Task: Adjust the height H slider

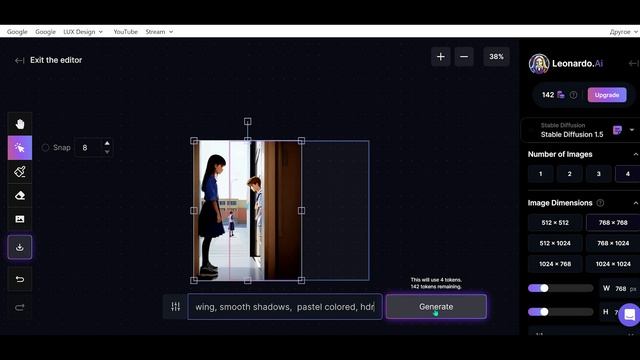Action: click(x=560, y=312)
